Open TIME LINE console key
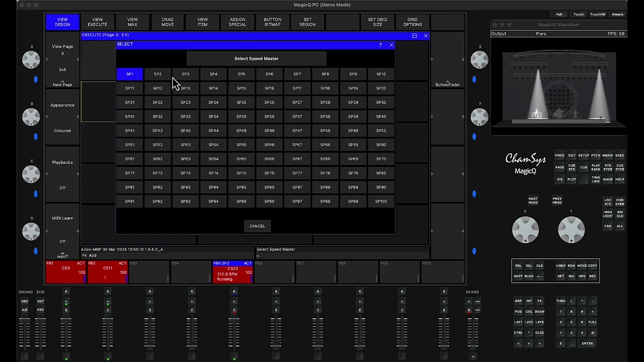Screen dimensions: 644x362 pyautogui.click(x=596, y=179)
